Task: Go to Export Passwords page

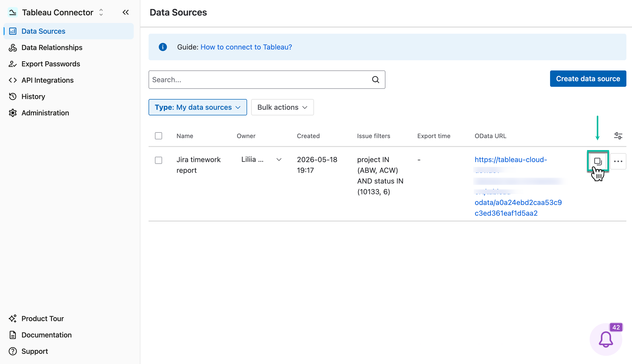Action: 69,64
